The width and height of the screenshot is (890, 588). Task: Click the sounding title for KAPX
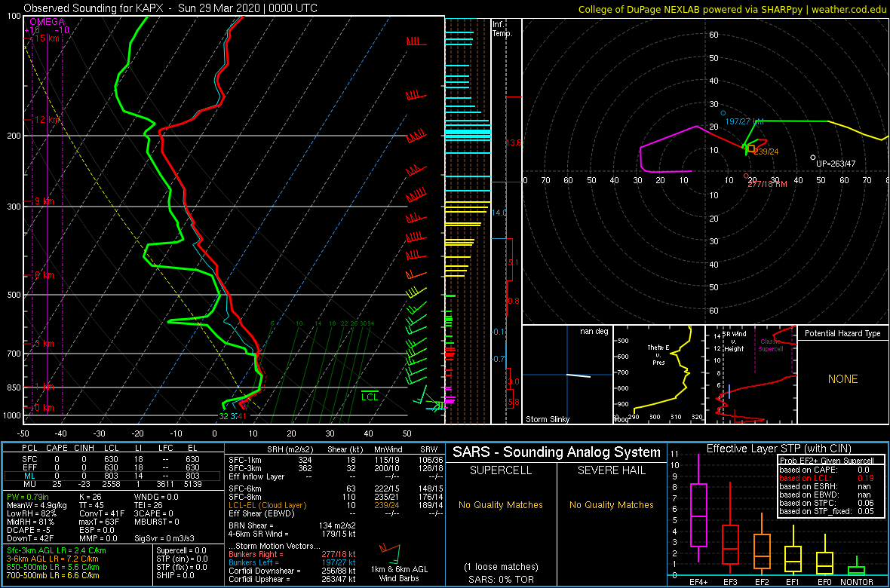pyautogui.click(x=171, y=8)
